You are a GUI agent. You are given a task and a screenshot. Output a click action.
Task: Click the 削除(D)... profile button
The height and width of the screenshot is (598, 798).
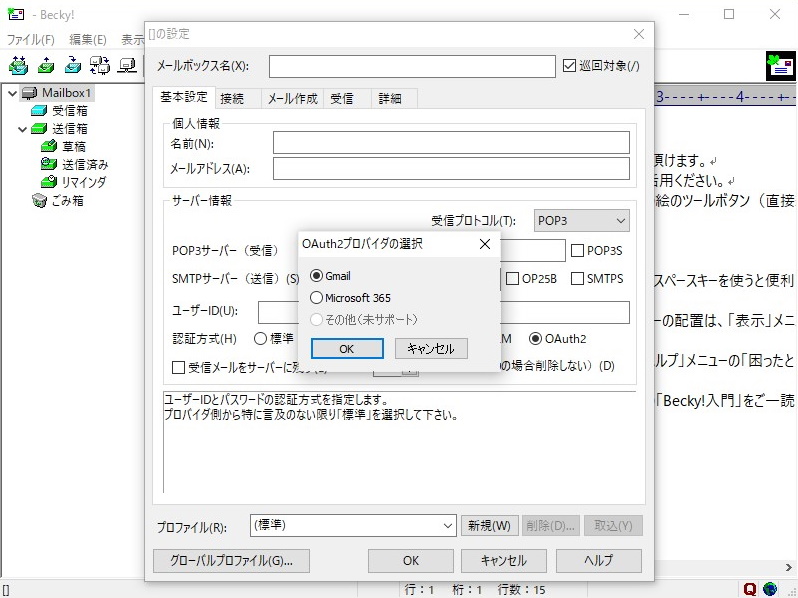[x=551, y=525]
